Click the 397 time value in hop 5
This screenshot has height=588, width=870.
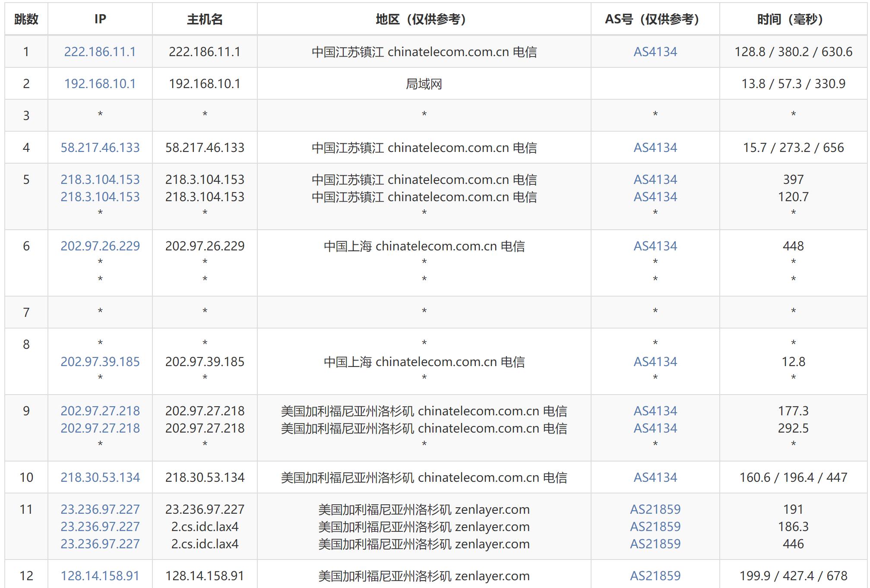[x=793, y=180]
